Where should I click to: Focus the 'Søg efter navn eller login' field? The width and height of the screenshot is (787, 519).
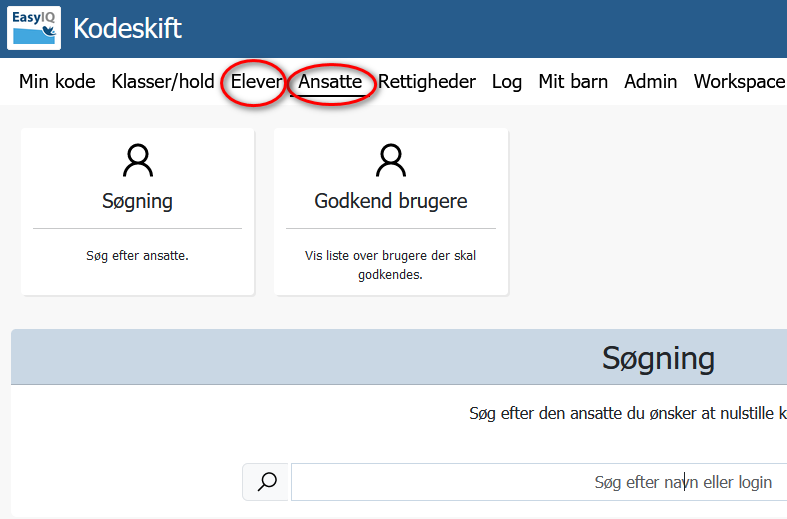(539, 482)
